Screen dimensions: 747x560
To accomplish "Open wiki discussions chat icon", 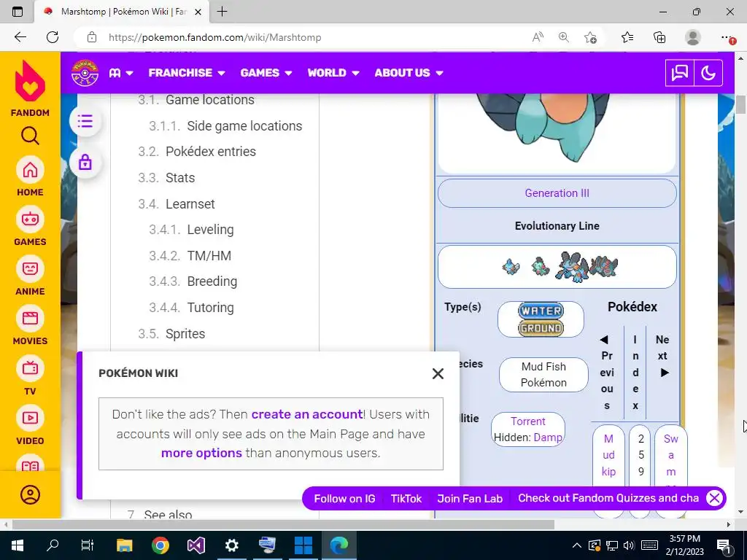I will pyautogui.click(x=679, y=73).
